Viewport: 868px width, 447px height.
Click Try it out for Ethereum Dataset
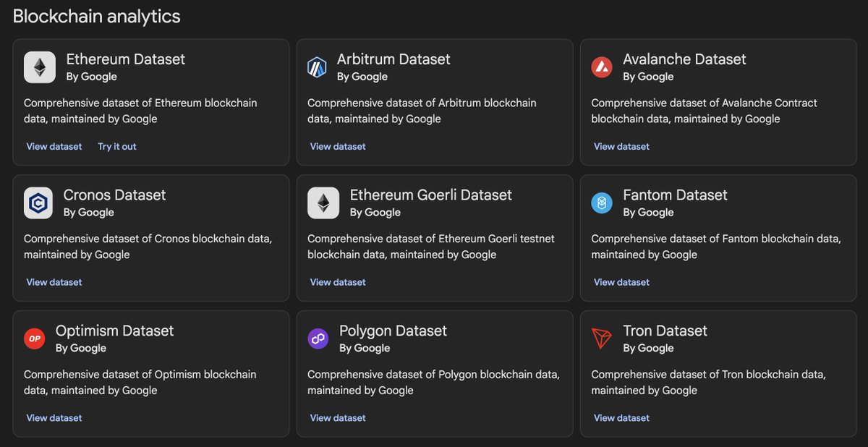pyautogui.click(x=117, y=146)
